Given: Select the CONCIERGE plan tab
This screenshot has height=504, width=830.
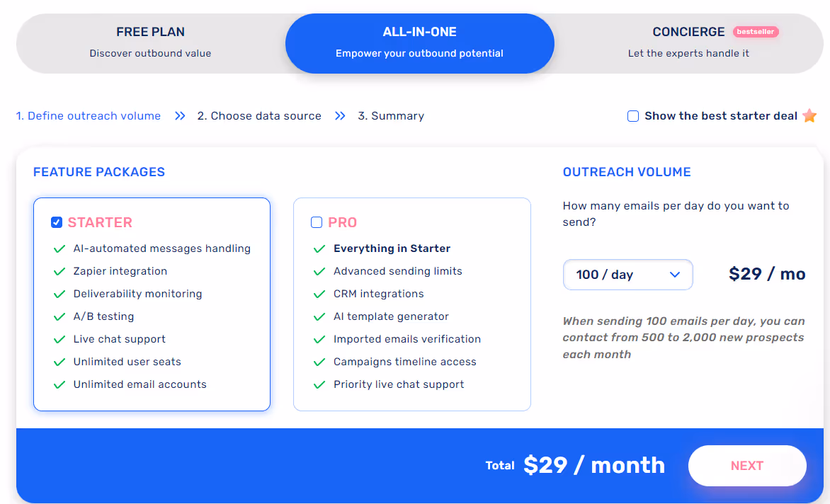Looking at the screenshot, I should tap(688, 41).
